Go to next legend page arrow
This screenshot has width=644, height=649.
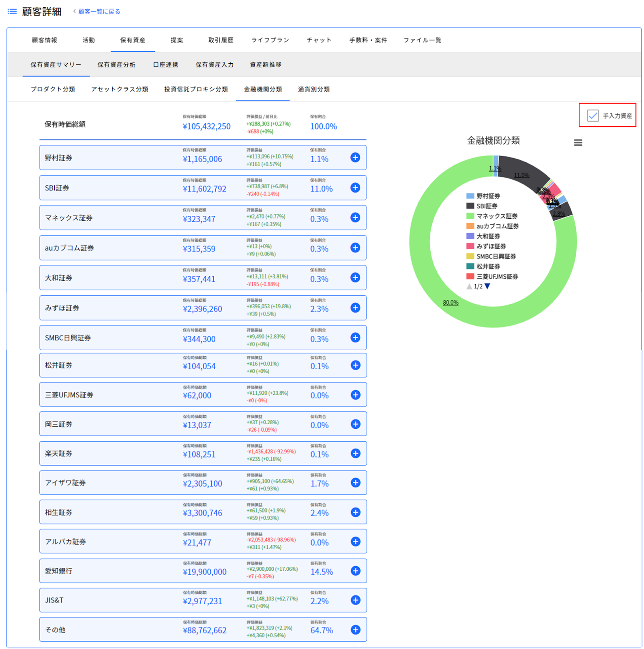487,286
